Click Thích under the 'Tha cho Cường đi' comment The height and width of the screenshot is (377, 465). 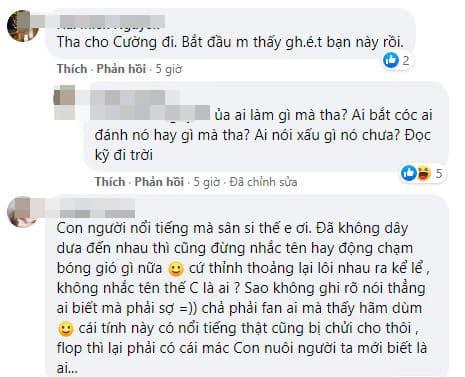point(72,69)
